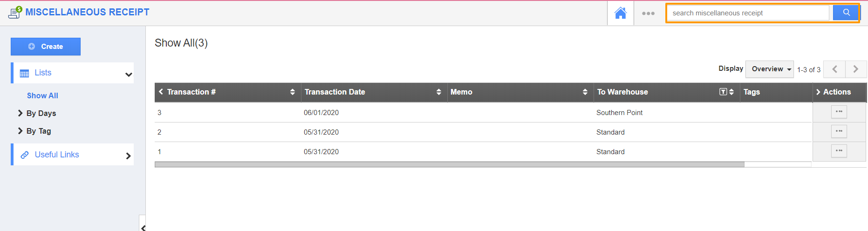The height and width of the screenshot is (231, 868).
Task: Go to the next page of results
Action: point(855,69)
